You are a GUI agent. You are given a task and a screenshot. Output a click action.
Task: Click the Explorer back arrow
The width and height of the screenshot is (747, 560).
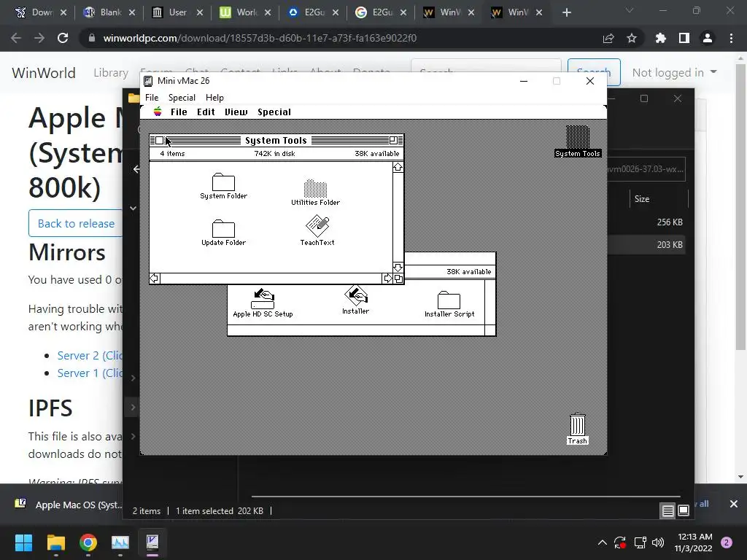pyautogui.click(x=136, y=169)
